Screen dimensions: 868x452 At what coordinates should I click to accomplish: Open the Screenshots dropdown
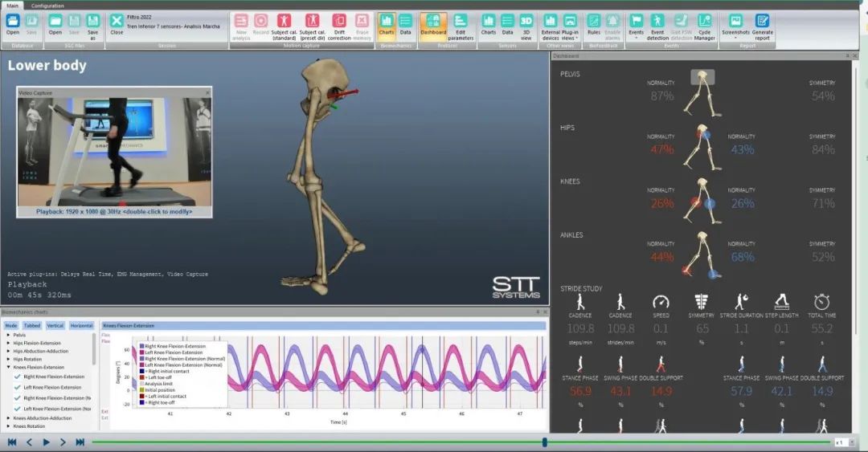coord(735,25)
